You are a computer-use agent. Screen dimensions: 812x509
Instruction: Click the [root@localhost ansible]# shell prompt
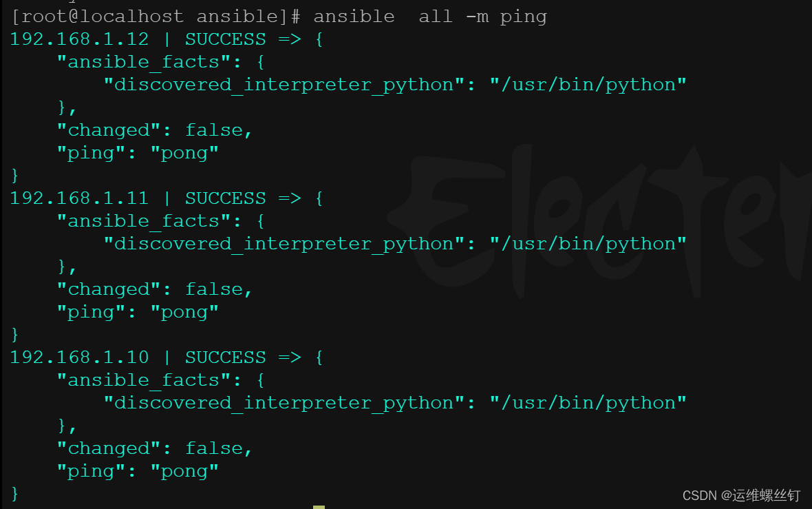[156, 17]
